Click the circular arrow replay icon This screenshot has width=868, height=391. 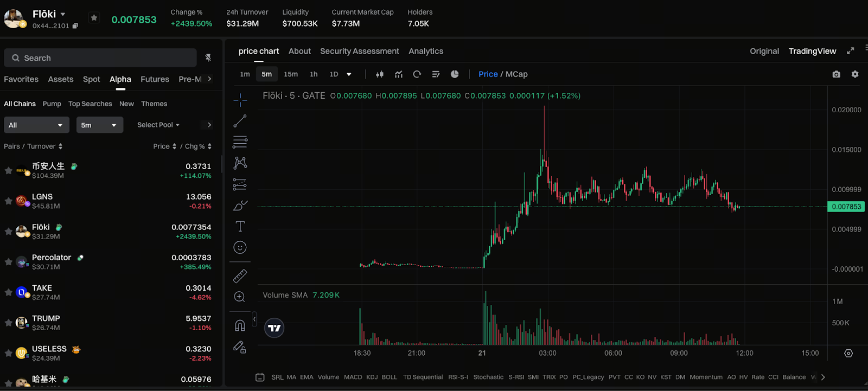point(417,74)
